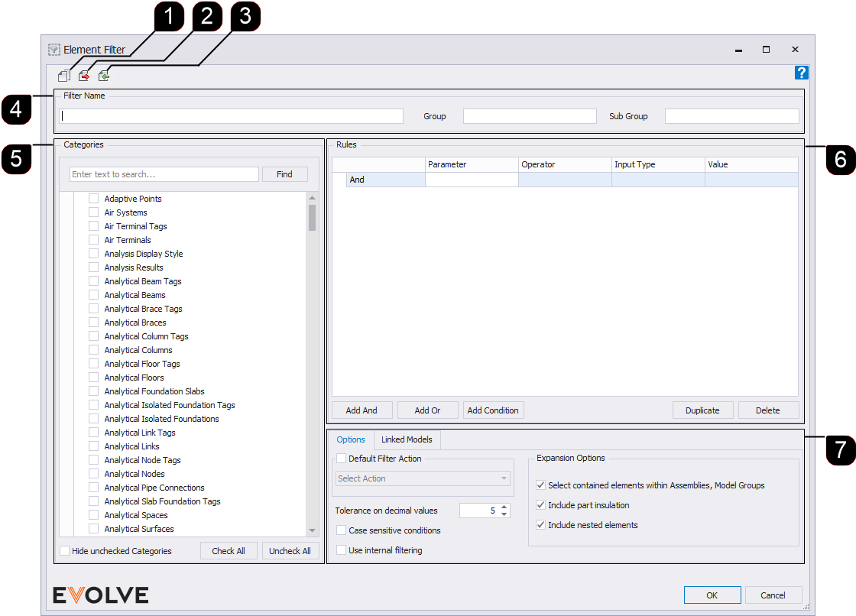Screen dimensions: 856x616
Task: Confirm with the OK button
Action: 712,595
